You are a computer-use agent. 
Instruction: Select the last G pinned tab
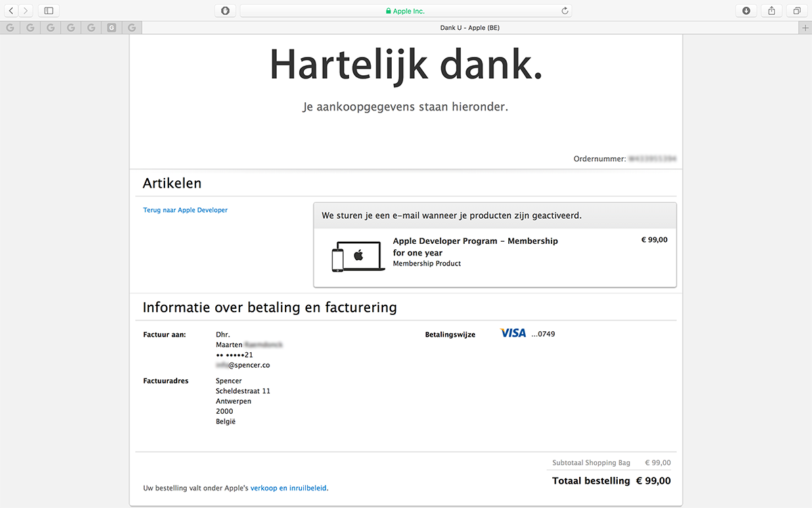click(132, 28)
